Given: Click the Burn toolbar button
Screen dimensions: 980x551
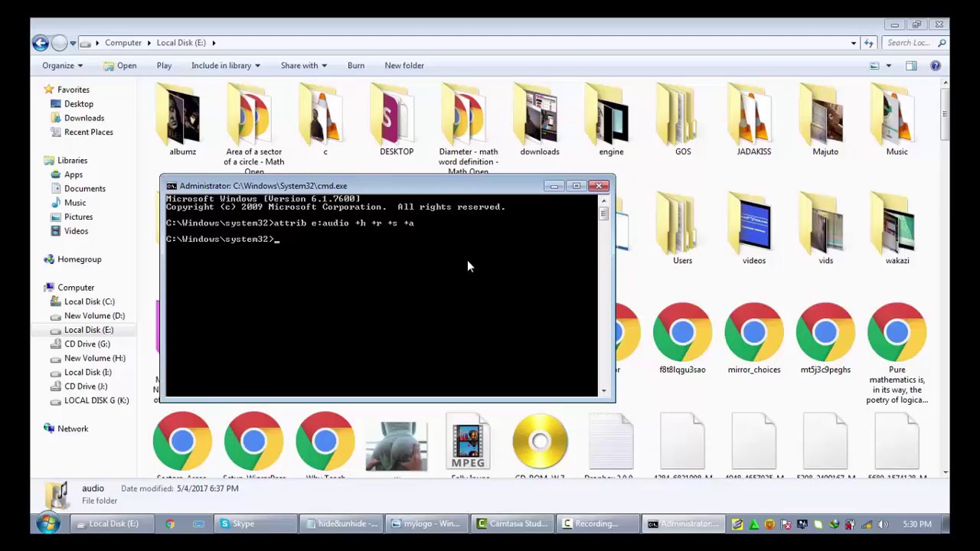Looking at the screenshot, I should click(356, 66).
